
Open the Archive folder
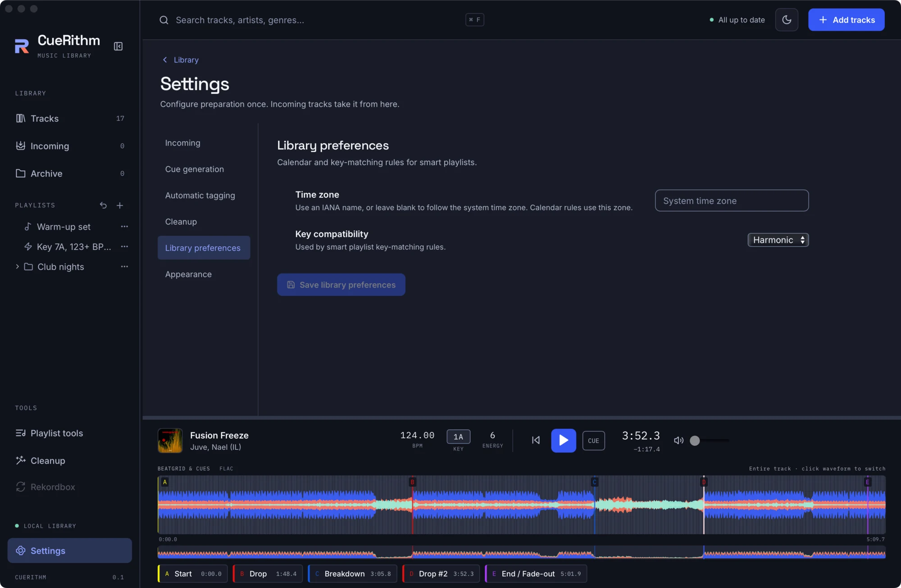pos(70,173)
